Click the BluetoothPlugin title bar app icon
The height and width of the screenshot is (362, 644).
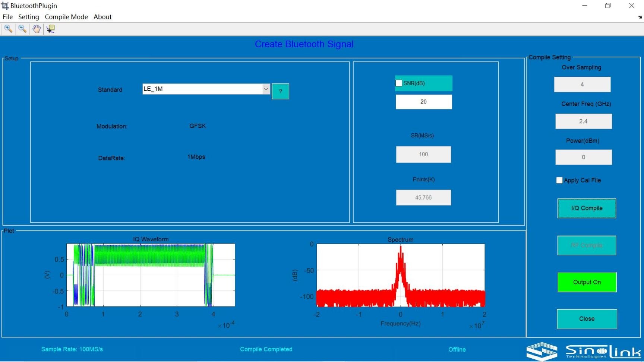(5, 6)
